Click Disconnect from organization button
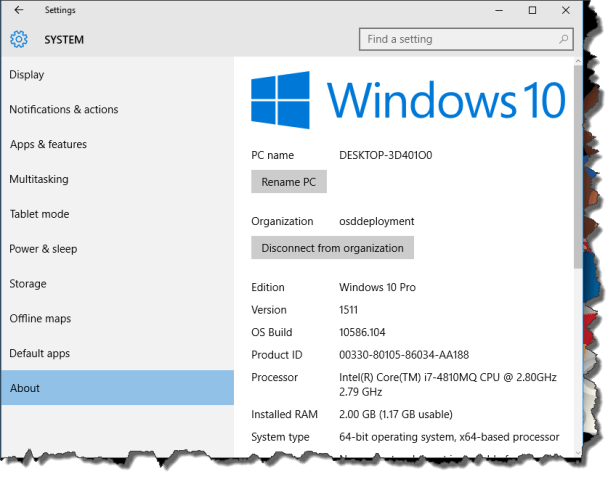 tap(332, 248)
